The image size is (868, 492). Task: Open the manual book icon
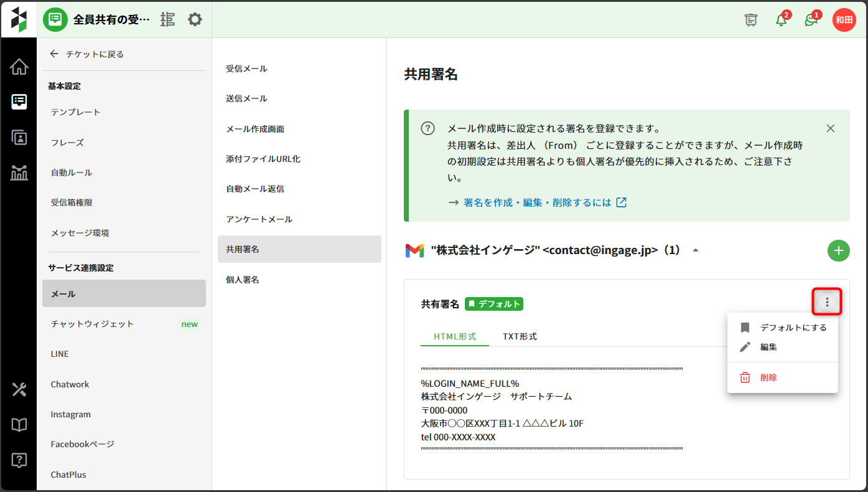pyautogui.click(x=19, y=425)
